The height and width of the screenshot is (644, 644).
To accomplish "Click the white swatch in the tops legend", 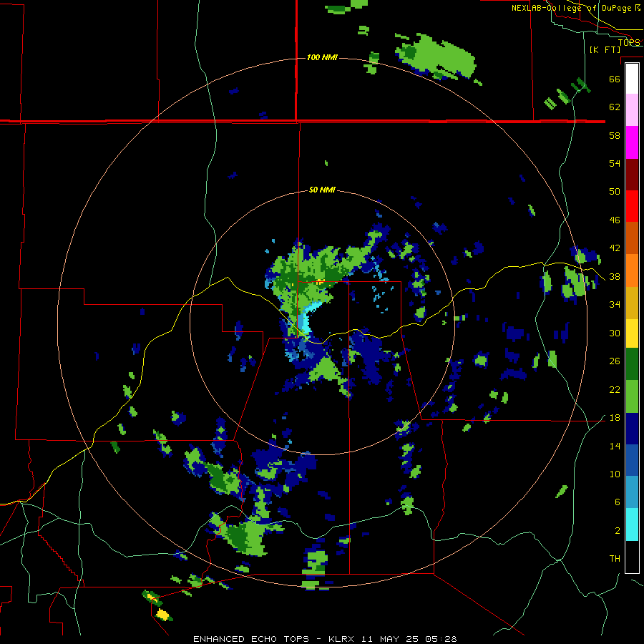I will (x=632, y=79).
